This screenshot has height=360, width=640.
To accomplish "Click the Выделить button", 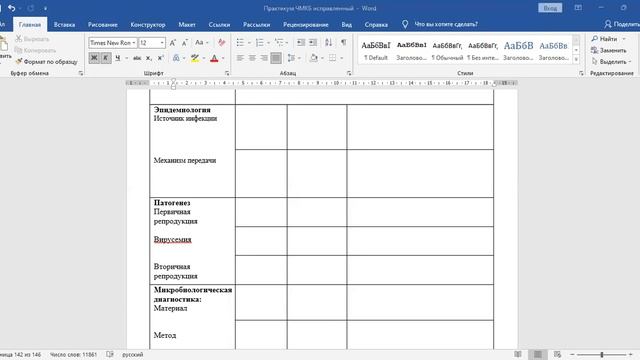I will (611, 62).
